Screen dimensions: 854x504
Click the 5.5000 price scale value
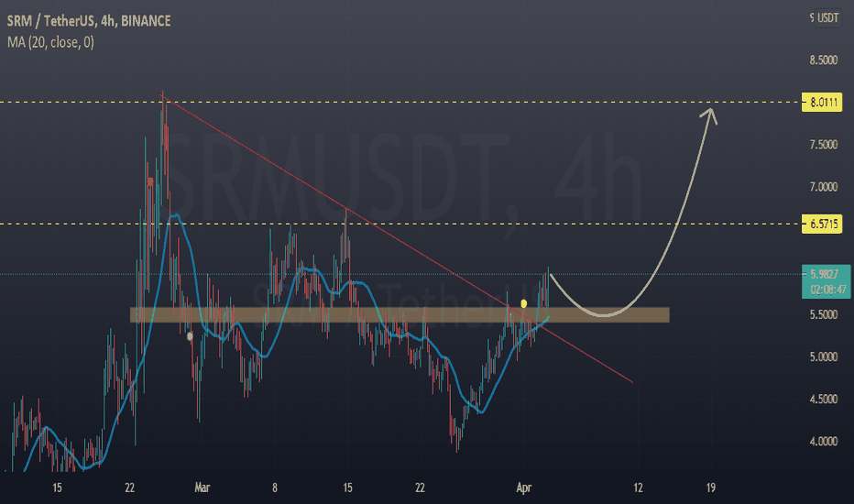824,314
